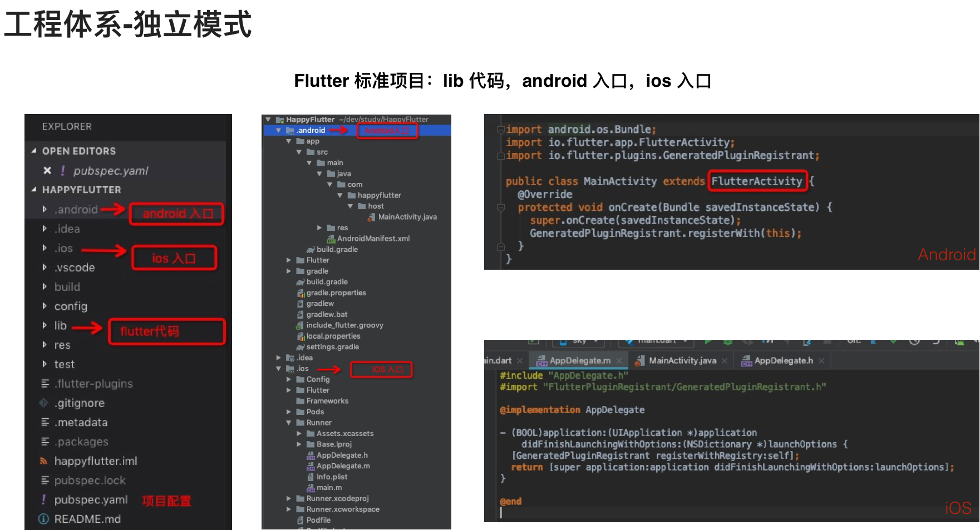Select the .packages file icon
The image size is (980, 530).
45,442
